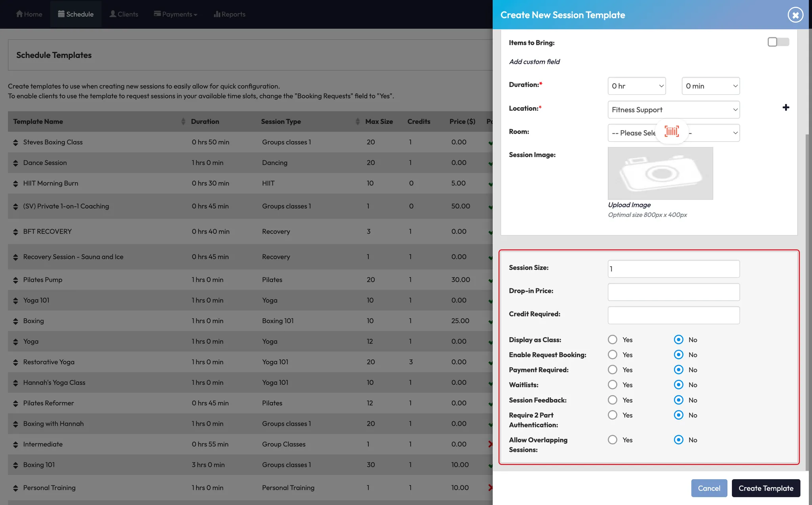Select Yes for Waitlists
This screenshot has height=505, width=812.
[x=613, y=385]
